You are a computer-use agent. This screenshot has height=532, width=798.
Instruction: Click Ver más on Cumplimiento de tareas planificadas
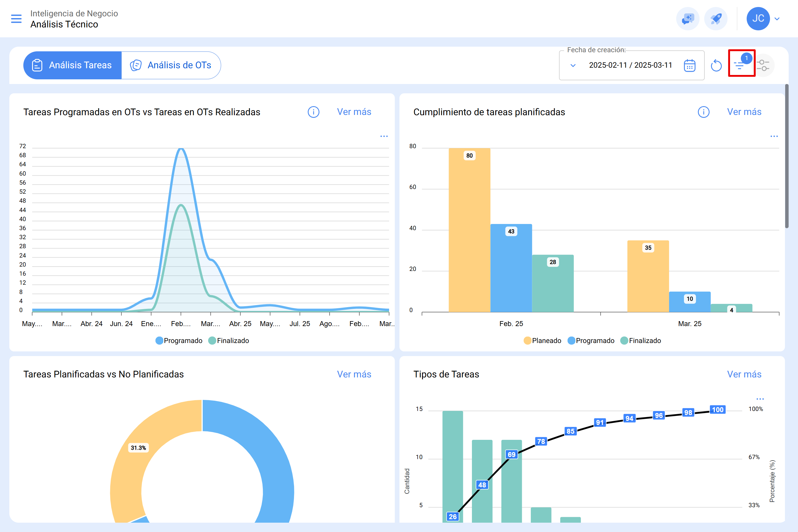pyautogui.click(x=744, y=112)
